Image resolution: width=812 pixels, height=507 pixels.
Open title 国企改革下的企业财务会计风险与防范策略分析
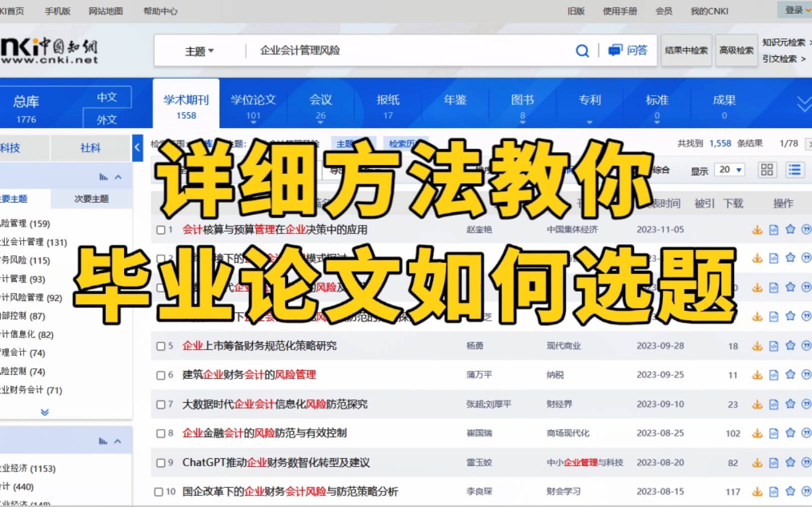point(290,491)
